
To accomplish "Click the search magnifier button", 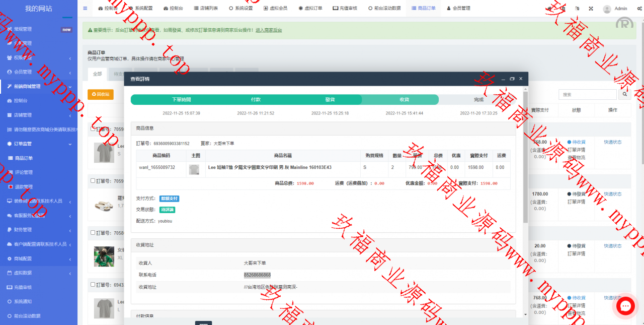I will point(625,94).
